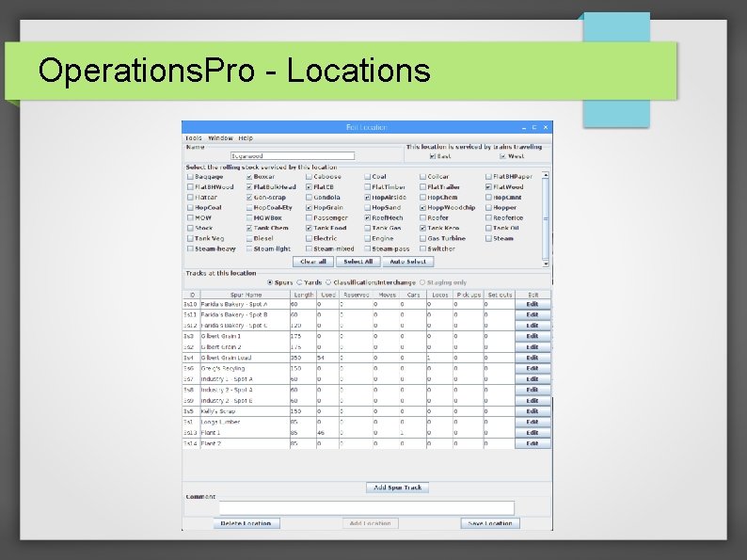This screenshot has width=747, height=560.
Task: Select the Classification/Interchange radio button
Action: [328, 282]
